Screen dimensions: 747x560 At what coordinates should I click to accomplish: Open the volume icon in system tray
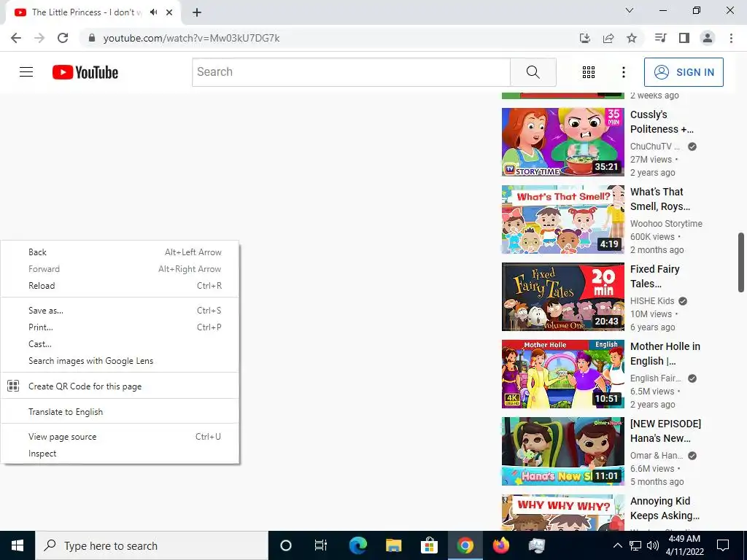pyautogui.click(x=653, y=545)
